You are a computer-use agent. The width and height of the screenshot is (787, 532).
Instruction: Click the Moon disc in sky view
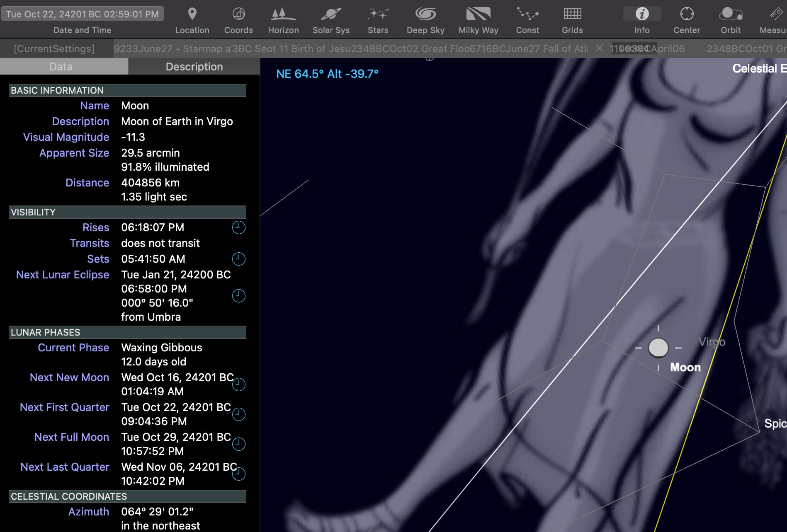click(x=658, y=348)
